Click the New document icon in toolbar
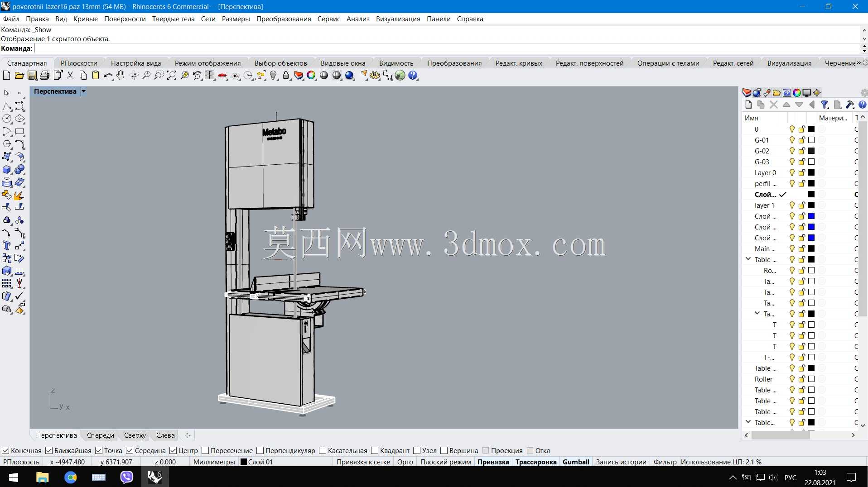Screen dimensions: 868x487 point(6,76)
